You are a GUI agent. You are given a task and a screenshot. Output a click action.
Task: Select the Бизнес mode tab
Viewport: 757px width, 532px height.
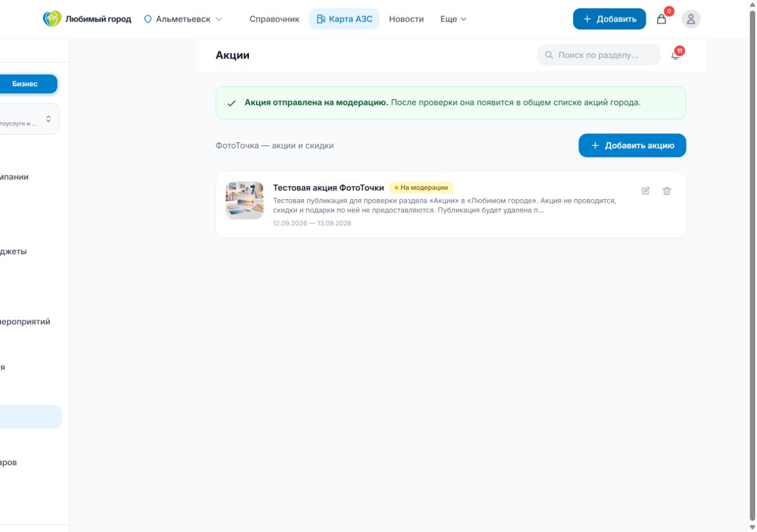[29, 84]
